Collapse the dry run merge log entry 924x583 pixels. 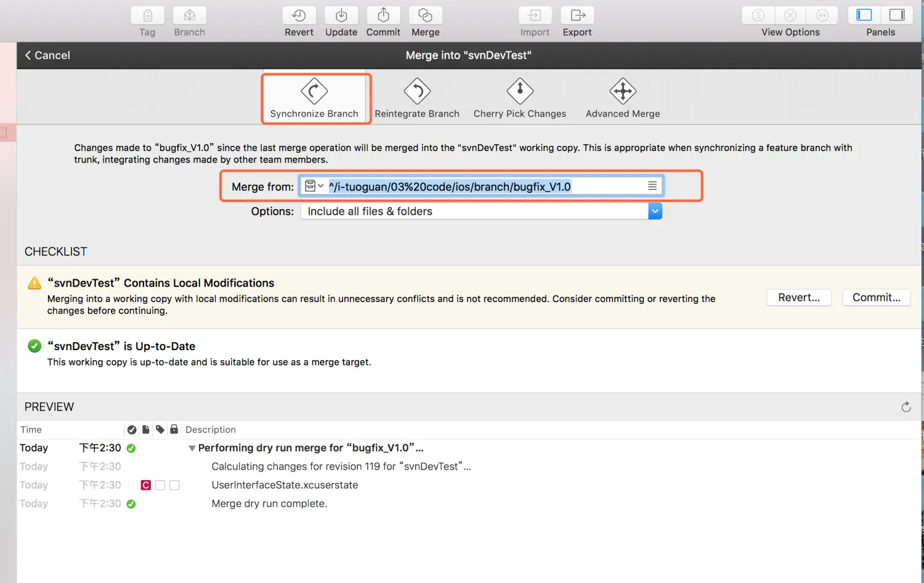click(x=192, y=448)
